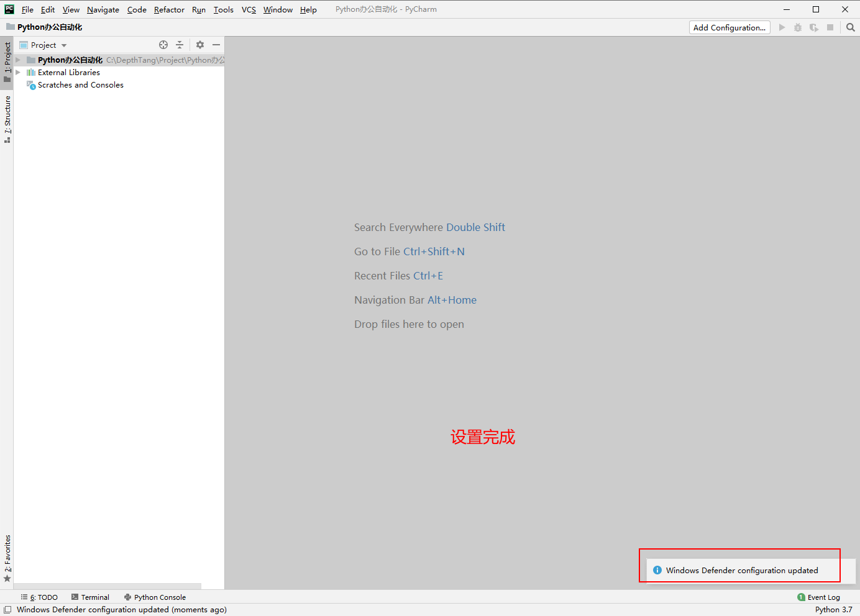Image resolution: width=860 pixels, height=616 pixels.
Task: Click the Ctrl+Shift+N shortcut hint
Action: [x=434, y=251]
